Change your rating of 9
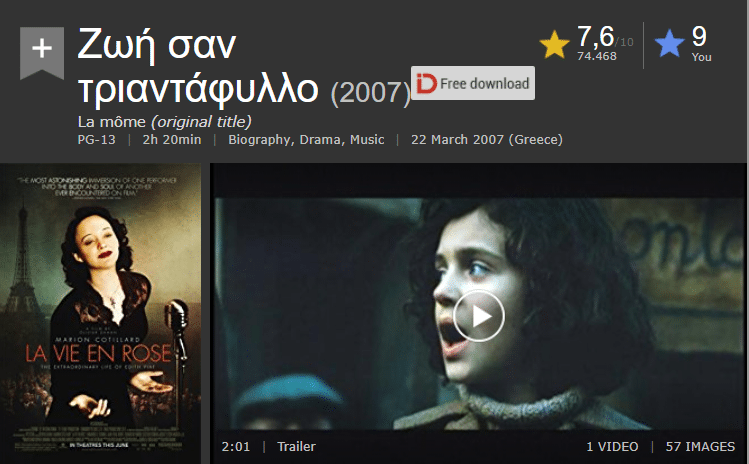The width and height of the screenshot is (749, 464). [699, 36]
